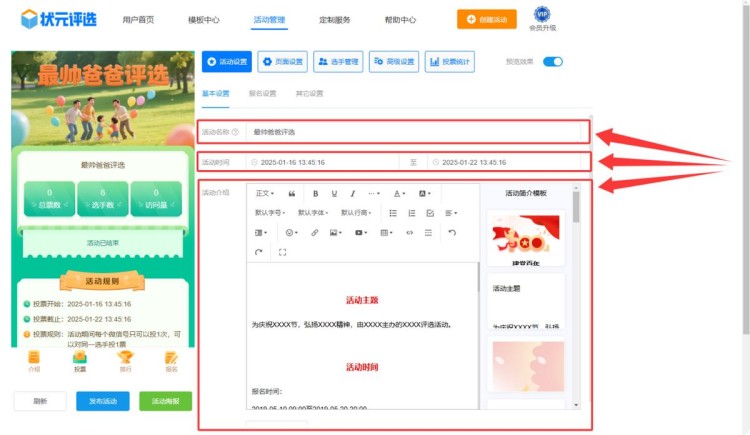The image size is (750, 435).
Task: Enter fullscreen mode for the editor
Action: [283, 252]
